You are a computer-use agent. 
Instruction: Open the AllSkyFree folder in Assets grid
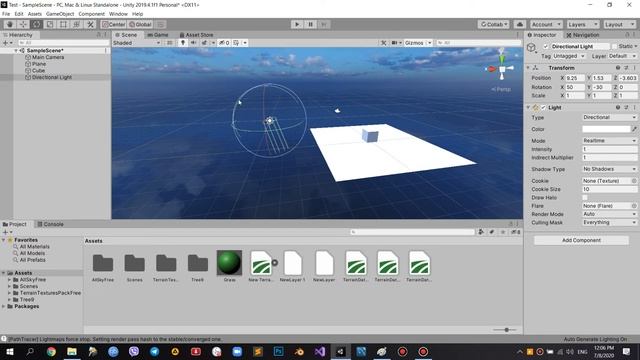tap(103, 264)
